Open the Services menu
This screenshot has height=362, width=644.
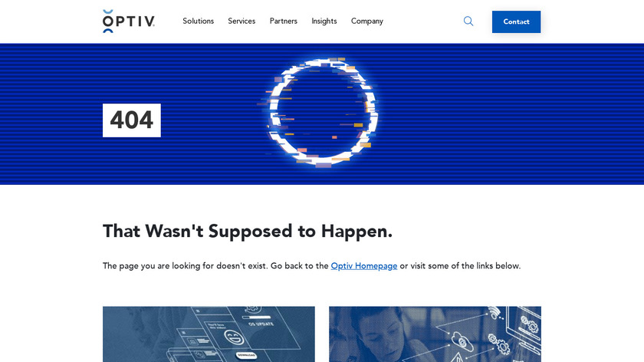tap(242, 21)
